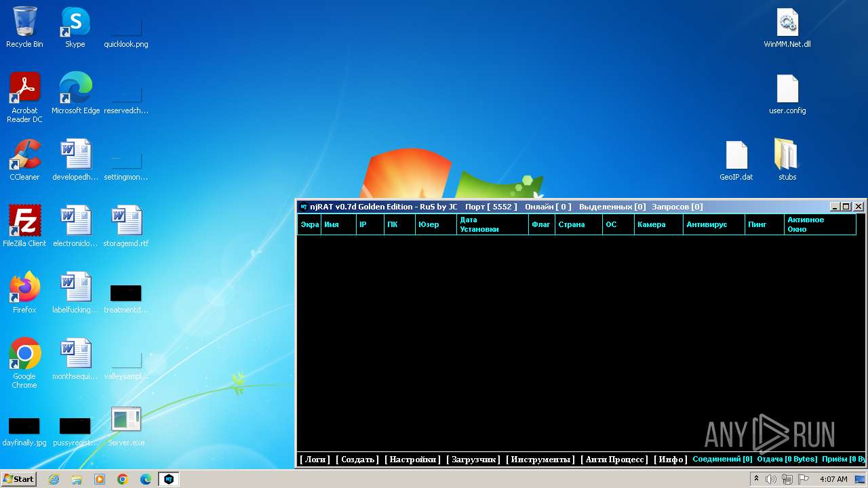Launch Microsoft Edge desktop shortcut
868x488 pixels.
(x=75, y=93)
